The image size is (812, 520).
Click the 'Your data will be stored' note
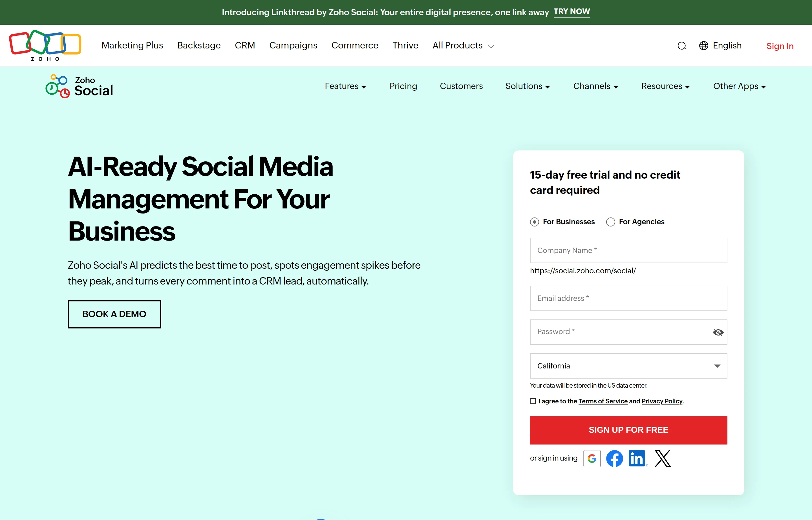pos(588,385)
